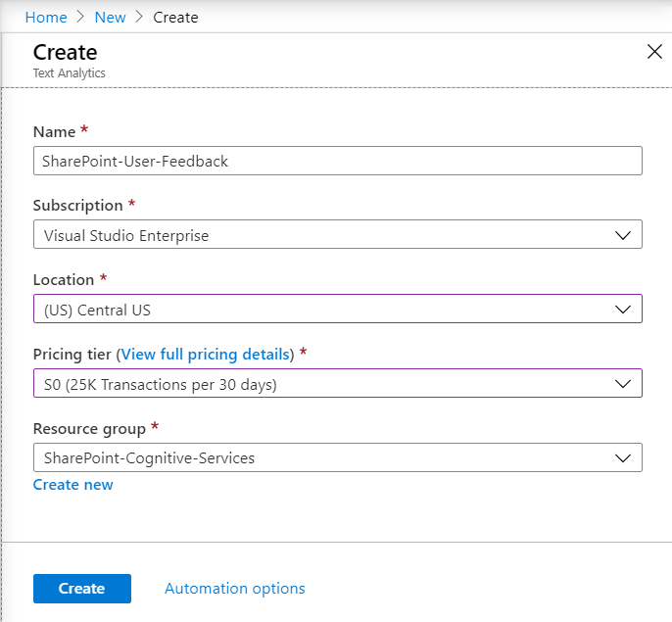Open the (US) Central US location dropdown
The image size is (672, 622).
click(x=323, y=310)
